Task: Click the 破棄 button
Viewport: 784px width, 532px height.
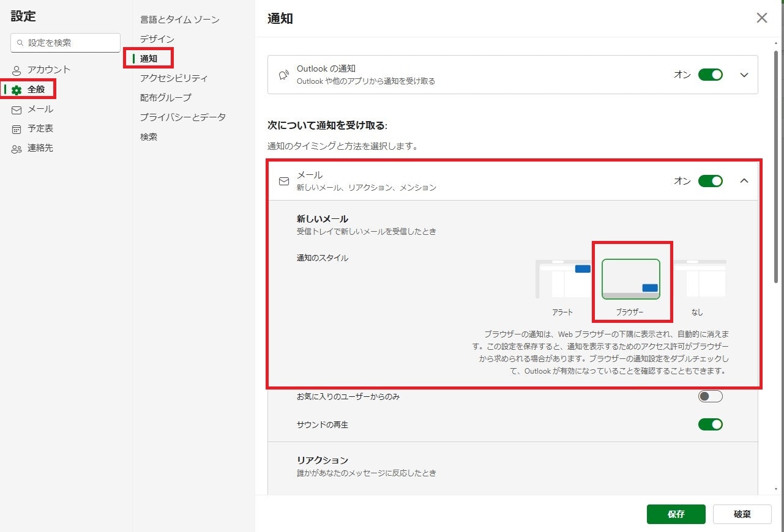Action: [x=741, y=514]
